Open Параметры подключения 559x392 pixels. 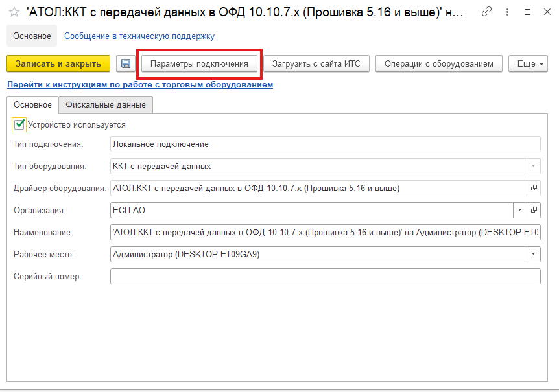coord(199,63)
